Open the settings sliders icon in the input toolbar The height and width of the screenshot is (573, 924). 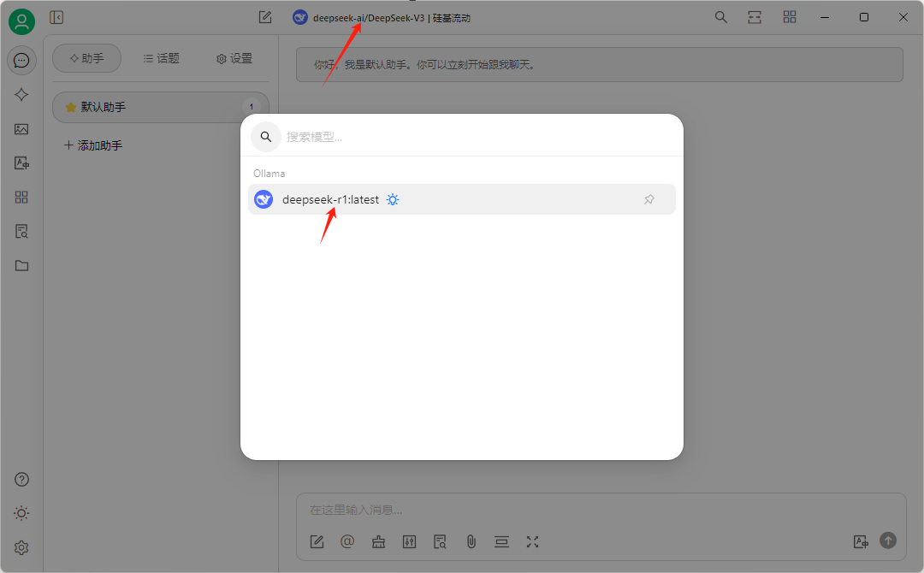[x=409, y=542]
